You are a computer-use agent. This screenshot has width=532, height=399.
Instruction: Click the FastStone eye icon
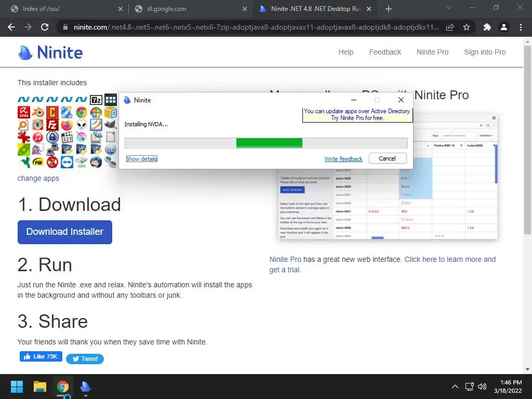click(x=38, y=125)
